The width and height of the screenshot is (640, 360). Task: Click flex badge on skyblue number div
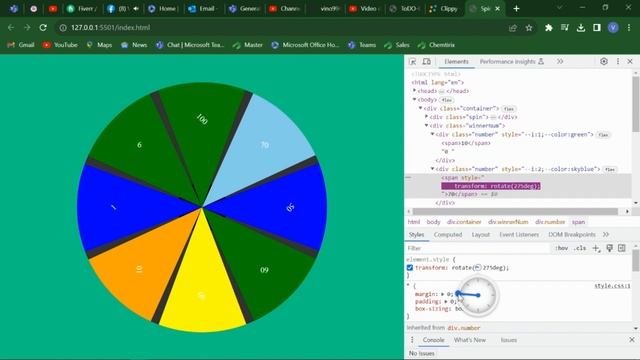(x=609, y=169)
